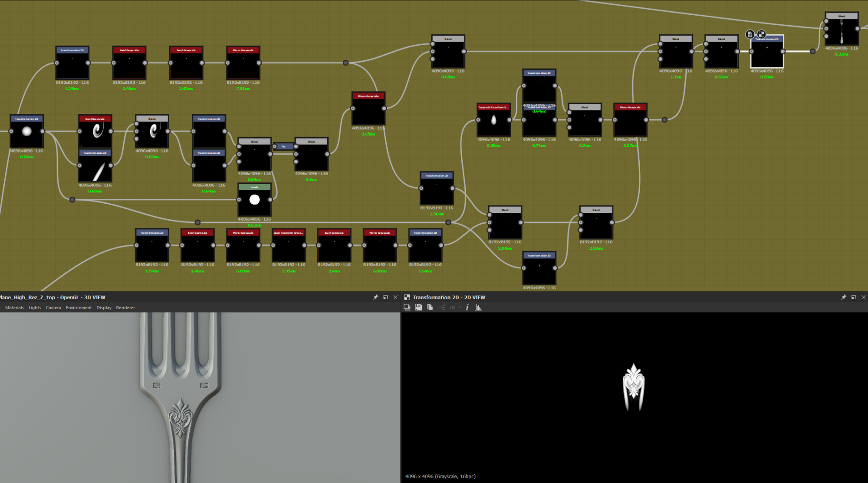Pin the 3D VIEW panel

coord(375,297)
